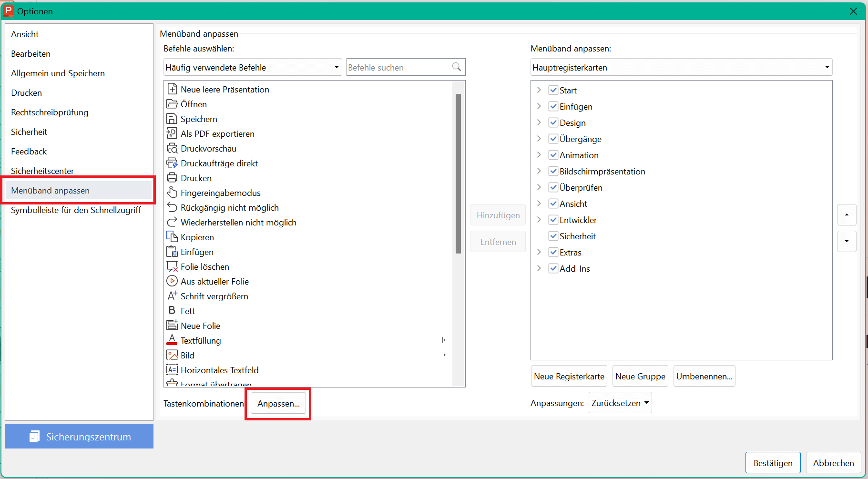Viewport: 868px width, 479px height.
Task: Click the Öffnen folder icon
Action: tap(172, 104)
